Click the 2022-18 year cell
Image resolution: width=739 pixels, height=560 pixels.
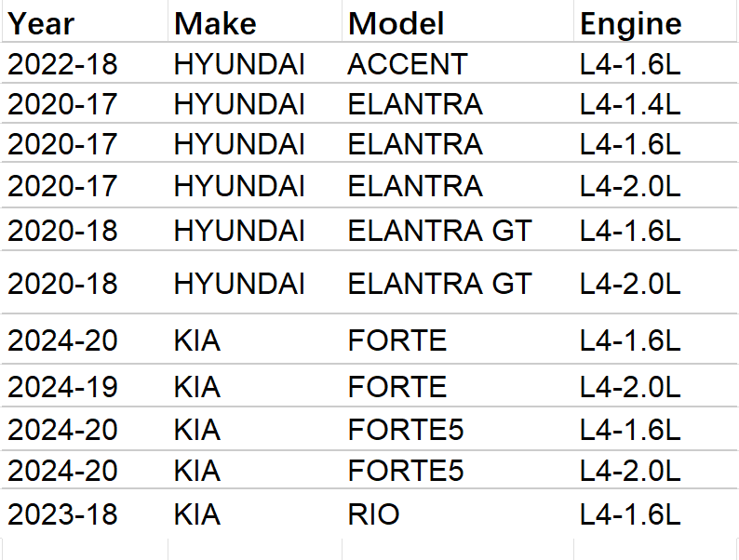point(62,64)
